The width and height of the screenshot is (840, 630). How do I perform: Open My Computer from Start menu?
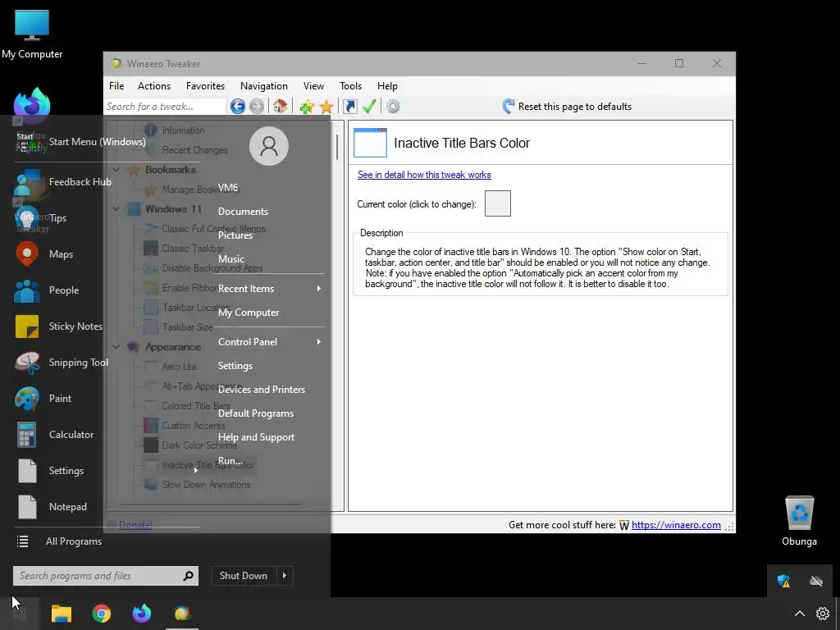click(x=249, y=313)
